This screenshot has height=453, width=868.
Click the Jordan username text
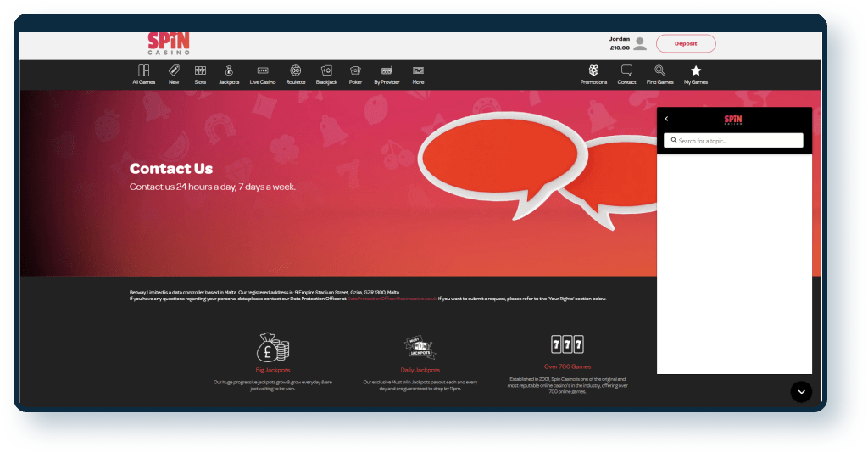pos(620,39)
